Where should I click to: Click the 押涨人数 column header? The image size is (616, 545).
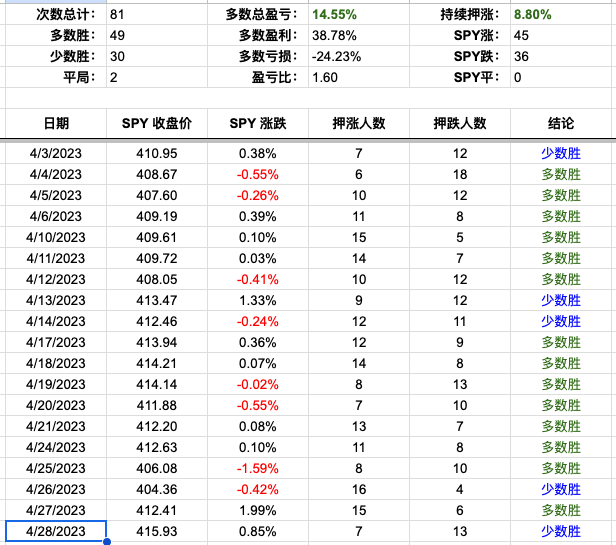coord(359,123)
